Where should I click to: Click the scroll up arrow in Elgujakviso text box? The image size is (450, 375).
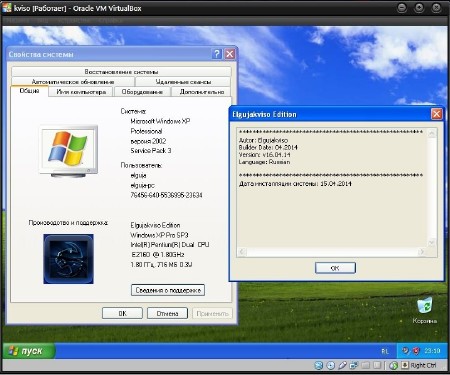(432, 133)
